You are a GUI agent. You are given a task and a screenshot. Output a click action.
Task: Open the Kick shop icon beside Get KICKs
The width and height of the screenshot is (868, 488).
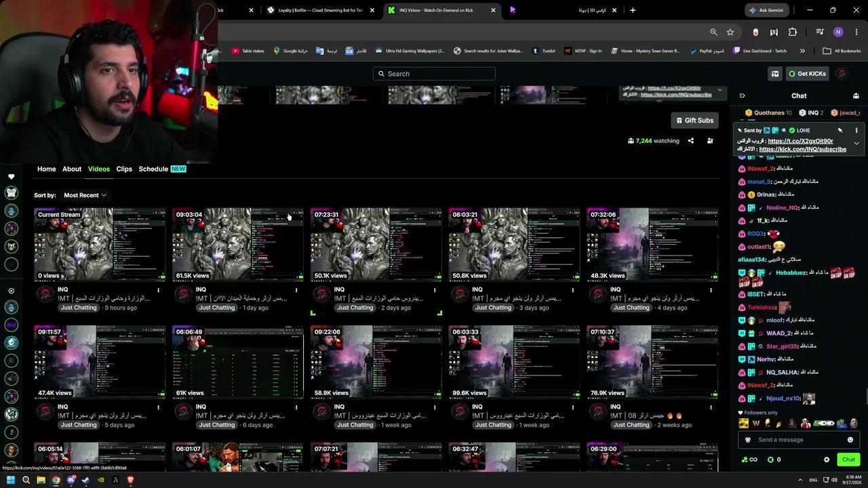[775, 74]
